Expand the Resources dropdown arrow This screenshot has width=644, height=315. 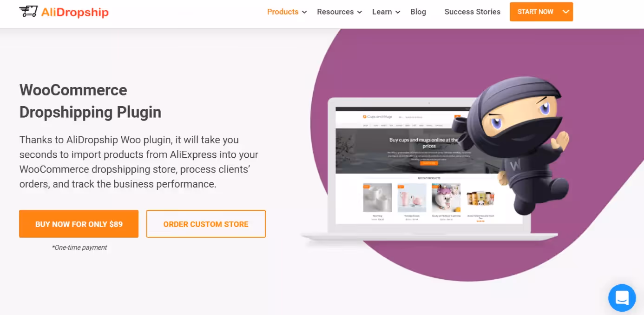359,12
